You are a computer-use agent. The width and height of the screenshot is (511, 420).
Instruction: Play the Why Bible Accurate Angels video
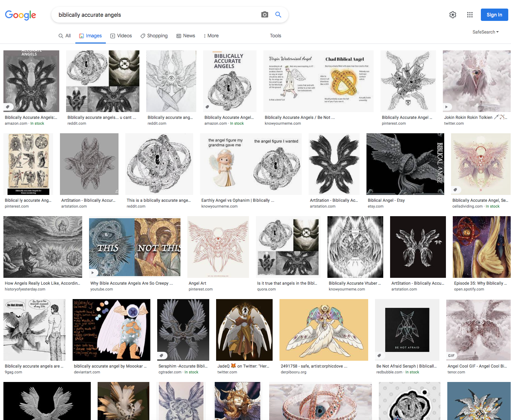pyautogui.click(x=93, y=273)
